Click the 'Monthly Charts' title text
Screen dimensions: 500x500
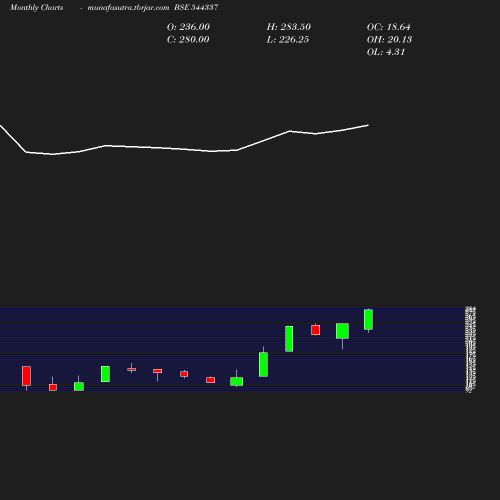click(36, 8)
